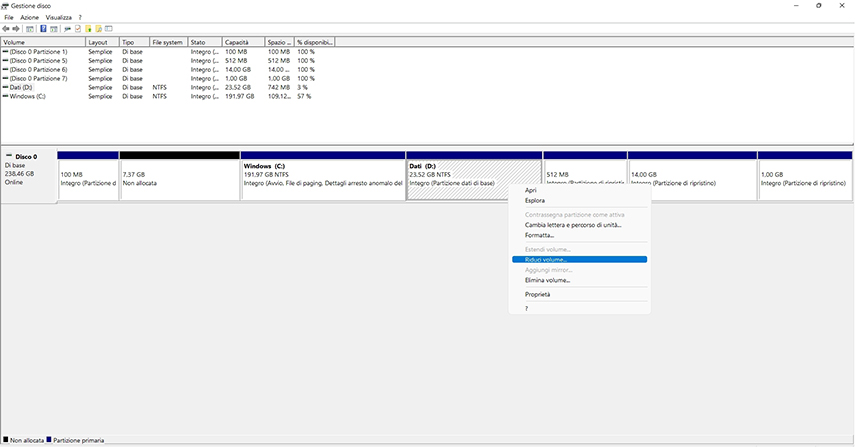Select Disco 0 Partizione 6 row icon

(x=5, y=70)
